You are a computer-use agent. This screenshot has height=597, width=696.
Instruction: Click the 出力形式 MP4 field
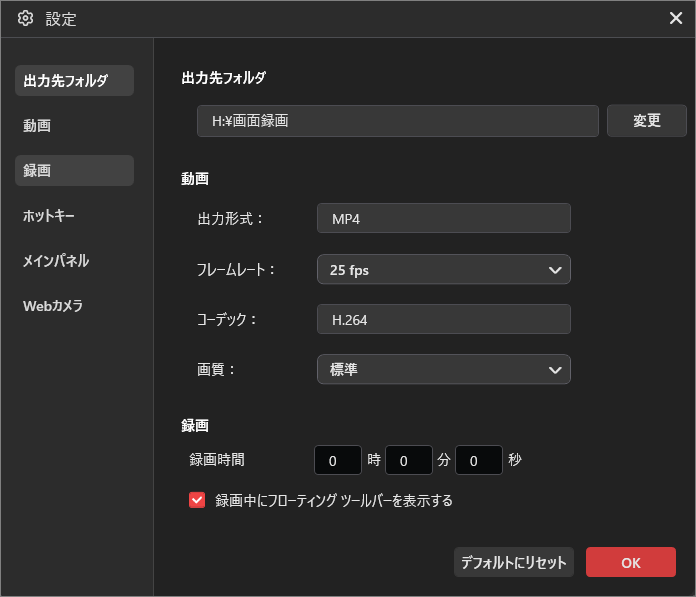[443, 218]
